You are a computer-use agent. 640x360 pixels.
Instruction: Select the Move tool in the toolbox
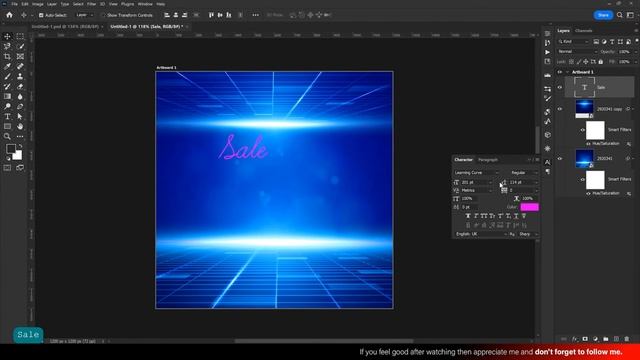pyautogui.click(x=7, y=36)
